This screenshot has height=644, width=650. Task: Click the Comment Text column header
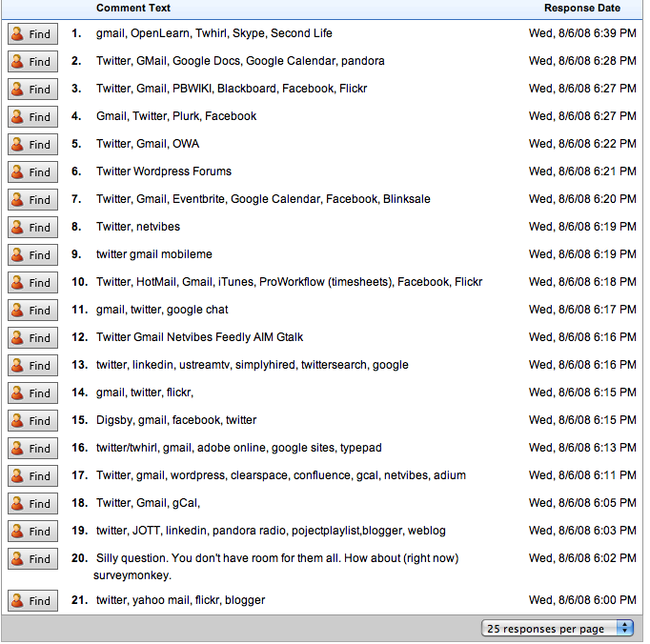pyautogui.click(x=133, y=8)
